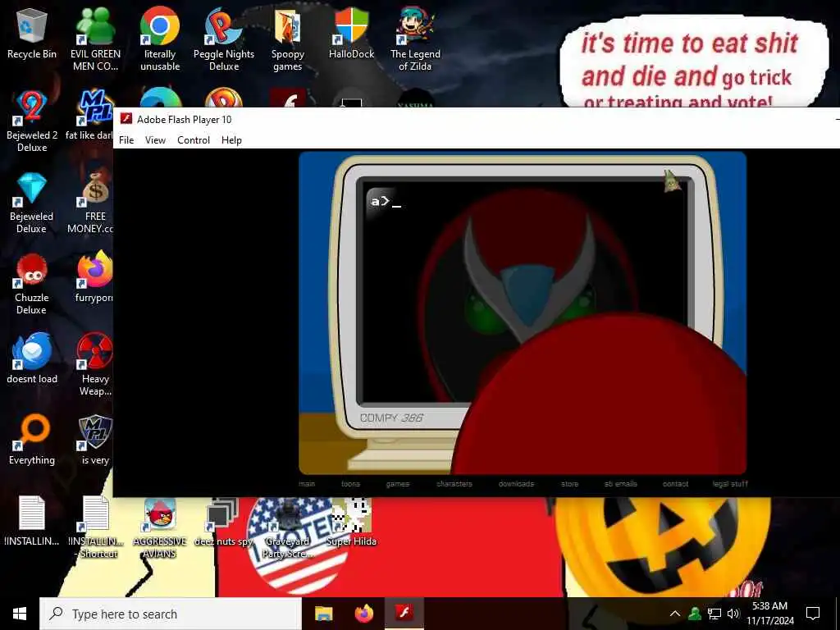Click the 'toons' navigation link

pyautogui.click(x=351, y=484)
